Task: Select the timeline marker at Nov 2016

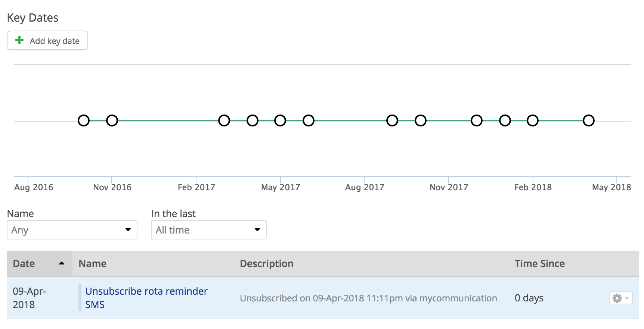Action: pyautogui.click(x=112, y=120)
